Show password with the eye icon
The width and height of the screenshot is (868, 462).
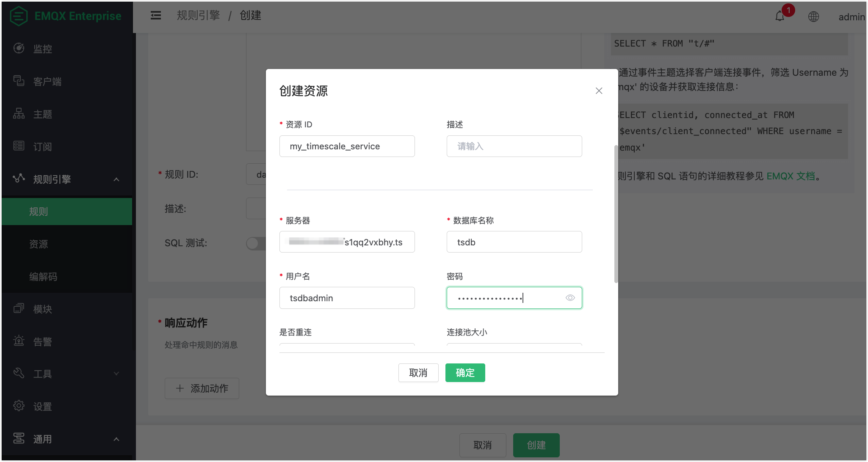pyautogui.click(x=570, y=298)
